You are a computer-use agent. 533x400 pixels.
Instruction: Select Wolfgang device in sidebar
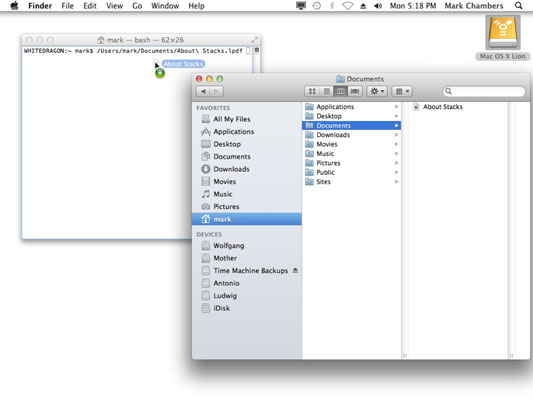246,246
